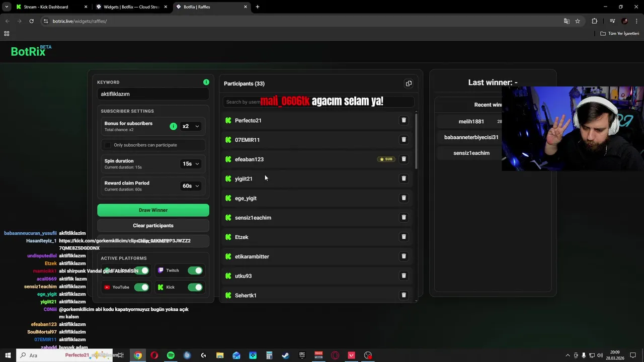Viewport: 644px width, 362px height.
Task: Open Steam from taskbar
Action: click(285, 355)
